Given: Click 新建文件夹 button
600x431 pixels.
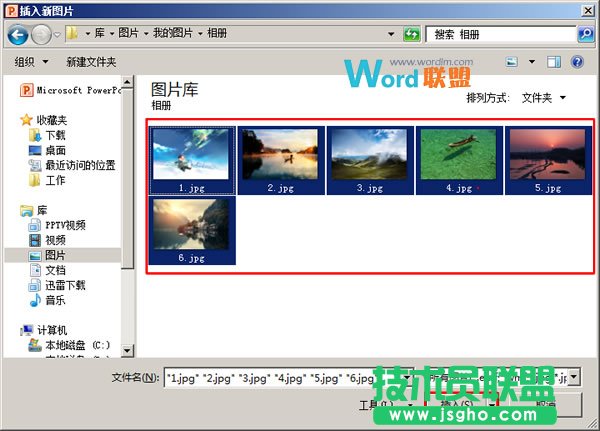Looking at the screenshot, I should 91,62.
